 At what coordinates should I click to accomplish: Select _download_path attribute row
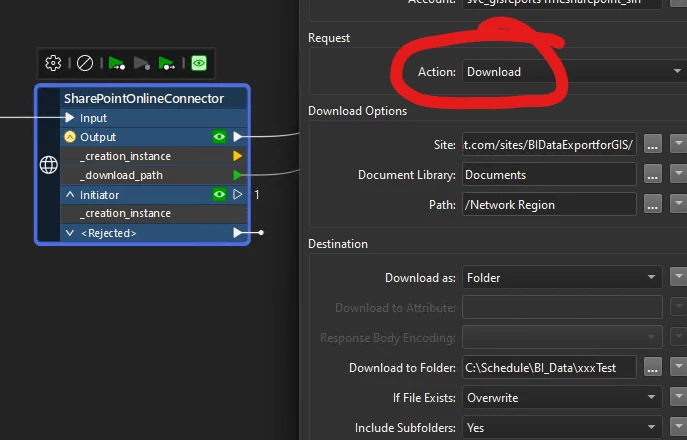153,175
